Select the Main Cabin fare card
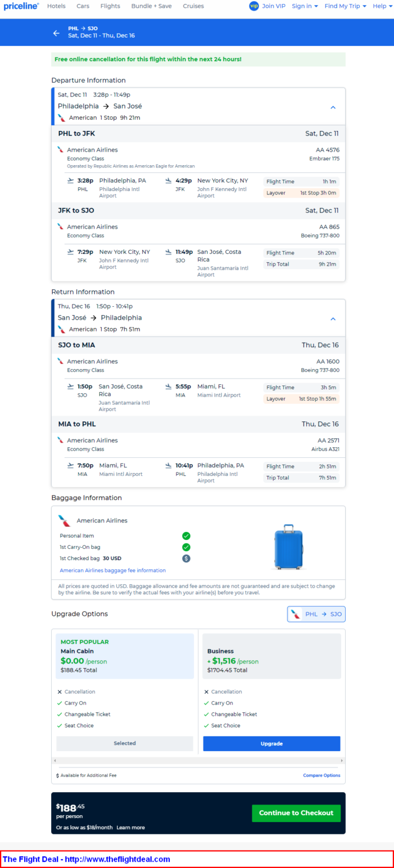Image resolution: width=394 pixels, height=868 pixels. [125, 656]
